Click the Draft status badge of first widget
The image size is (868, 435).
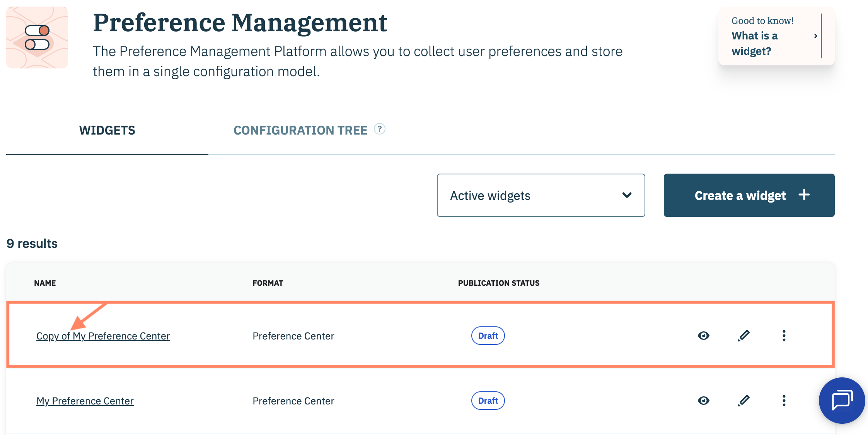click(x=488, y=336)
